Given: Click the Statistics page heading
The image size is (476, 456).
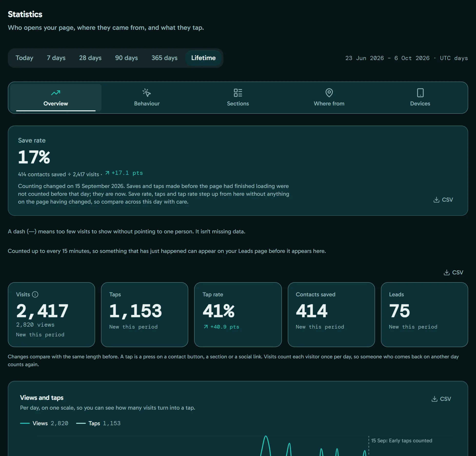Looking at the screenshot, I should 25,14.
